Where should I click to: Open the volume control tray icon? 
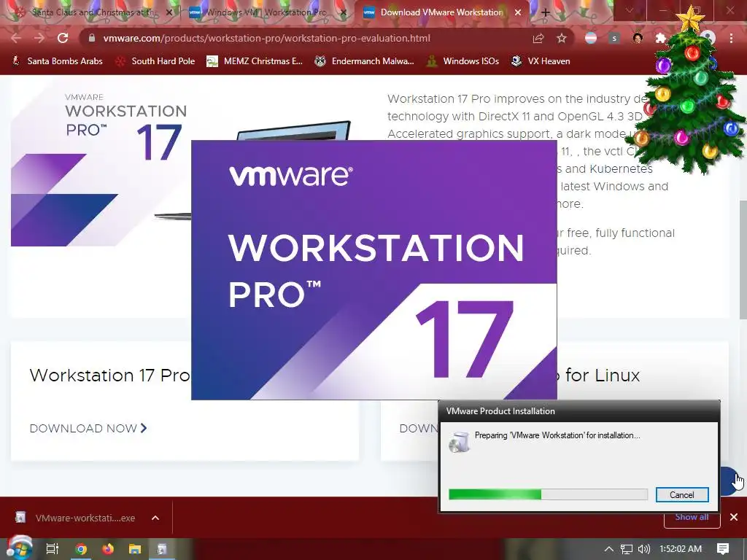coord(643,549)
